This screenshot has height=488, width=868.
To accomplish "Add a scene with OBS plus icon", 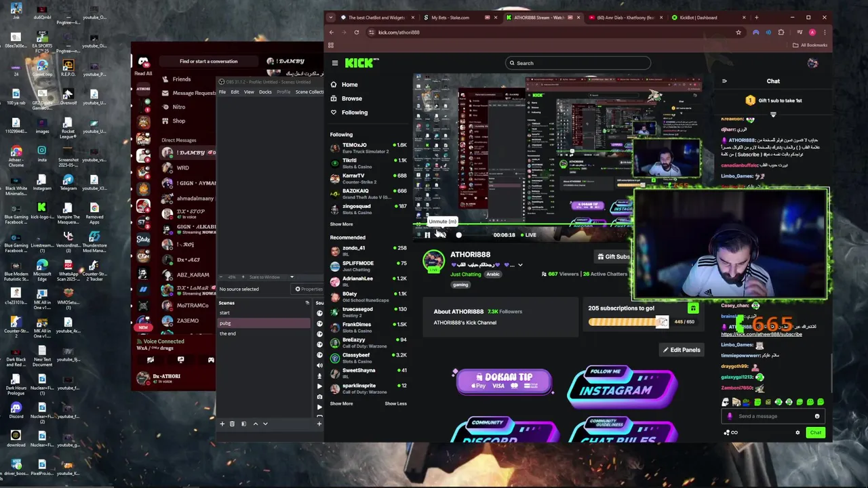I will 222,424.
